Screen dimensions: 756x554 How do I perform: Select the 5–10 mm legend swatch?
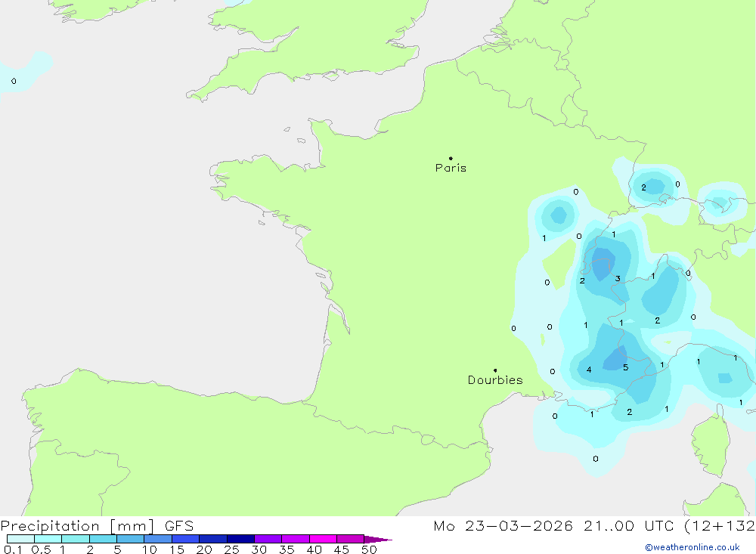coord(130,539)
